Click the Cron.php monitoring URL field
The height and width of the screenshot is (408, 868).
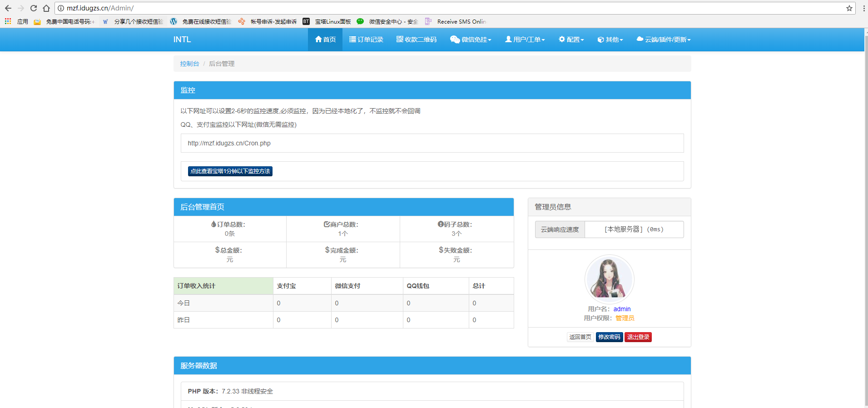click(432, 143)
